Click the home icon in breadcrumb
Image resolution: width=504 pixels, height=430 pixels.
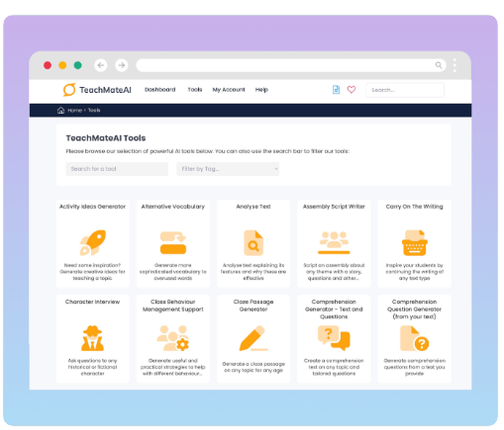tap(61, 110)
